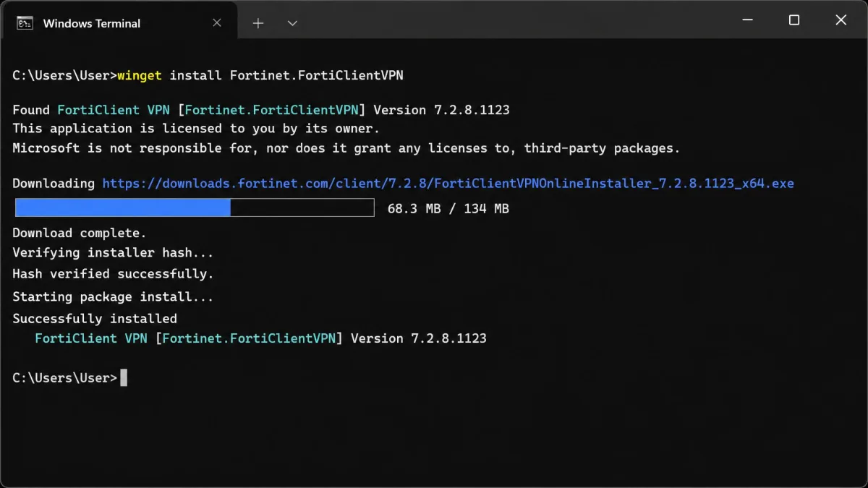Click 'Verifying installer hash...' line

click(114, 253)
